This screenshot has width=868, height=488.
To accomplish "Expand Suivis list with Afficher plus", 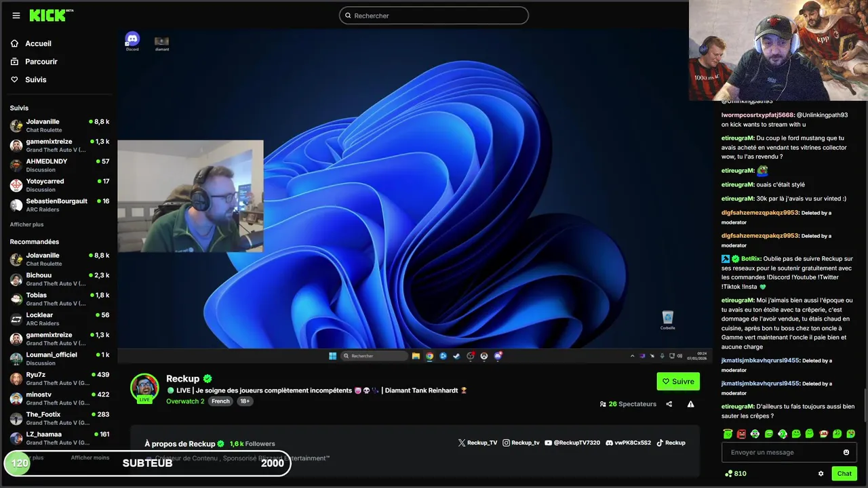I will point(26,224).
